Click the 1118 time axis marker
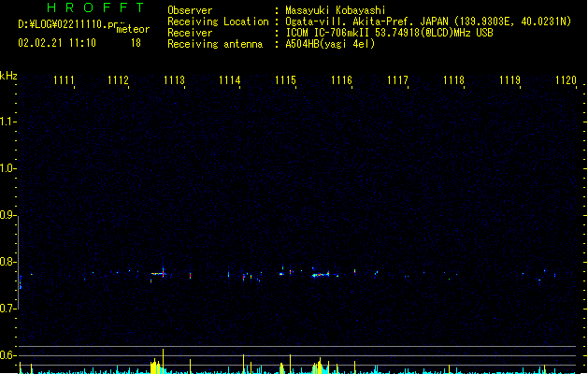Viewport: 588px width, 374px height. (453, 80)
